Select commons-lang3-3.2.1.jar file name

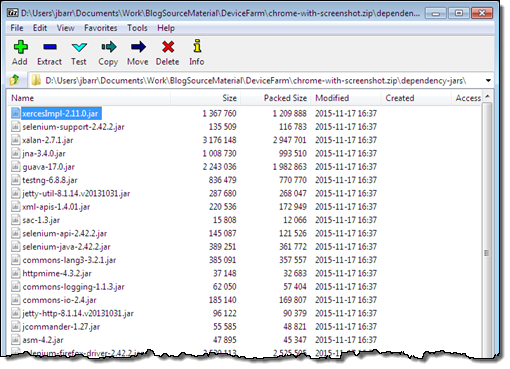[x=69, y=260]
